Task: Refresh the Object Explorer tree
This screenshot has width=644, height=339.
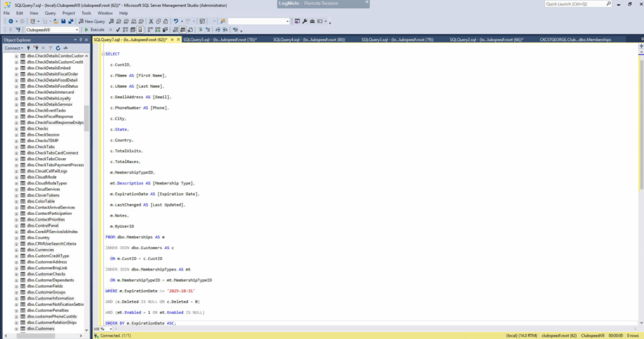Action: [58, 48]
